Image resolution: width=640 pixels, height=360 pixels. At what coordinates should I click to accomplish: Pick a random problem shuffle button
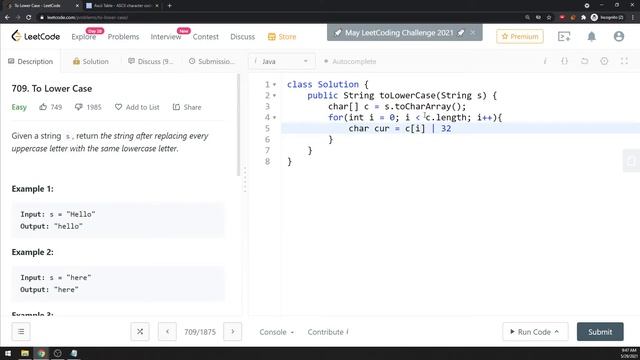click(140, 331)
